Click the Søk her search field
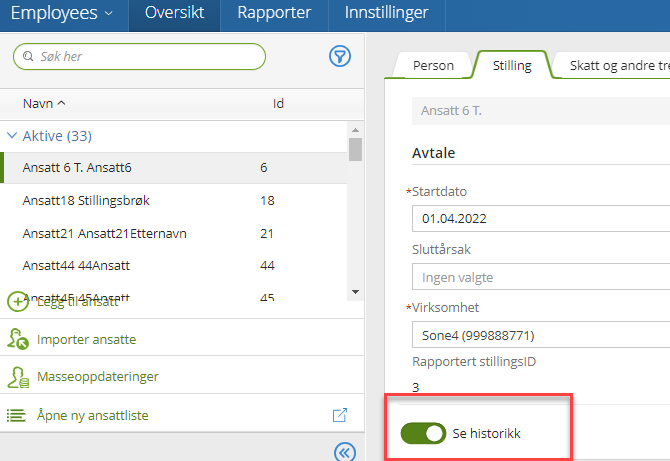 coord(139,56)
